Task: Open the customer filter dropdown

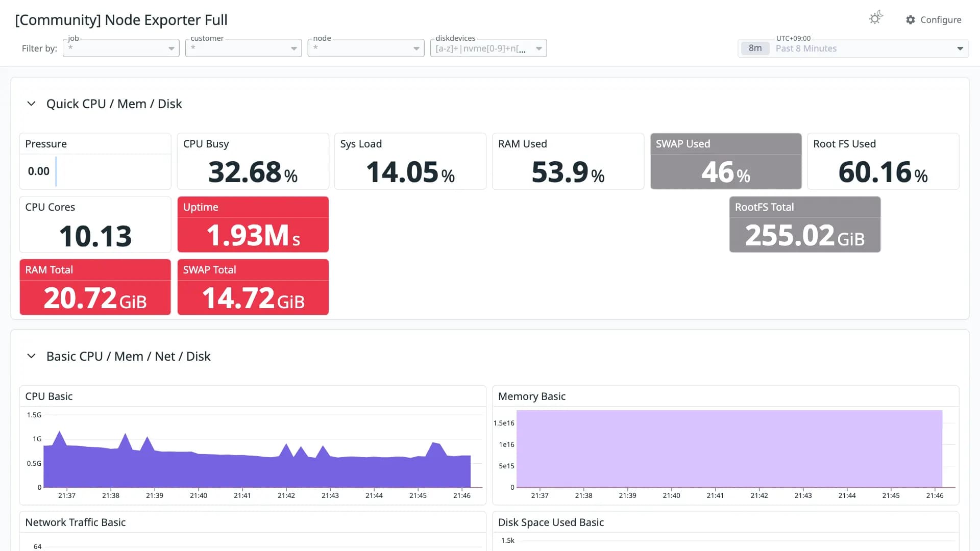Action: (x=243, y=48)
